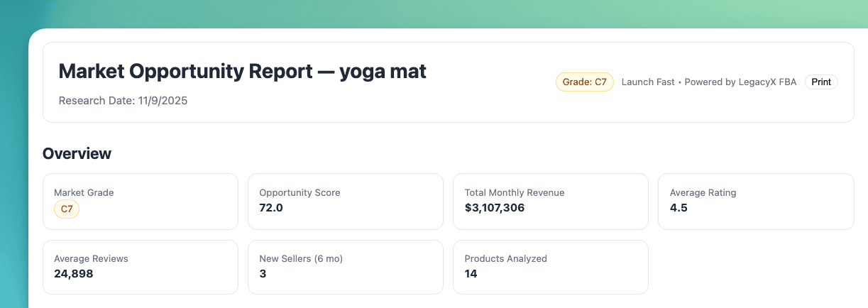
Task: Click the Opportunity Score label
Action: (300, 192)
